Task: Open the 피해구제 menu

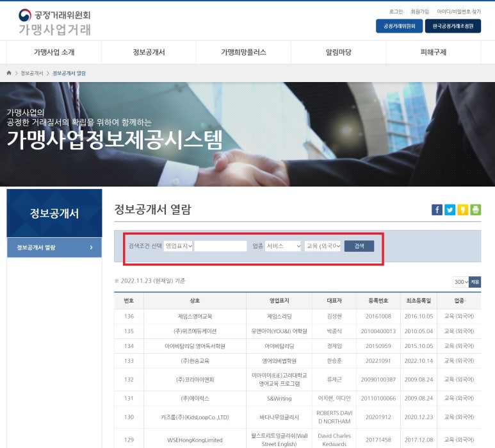Action: [x=434, y=52]
